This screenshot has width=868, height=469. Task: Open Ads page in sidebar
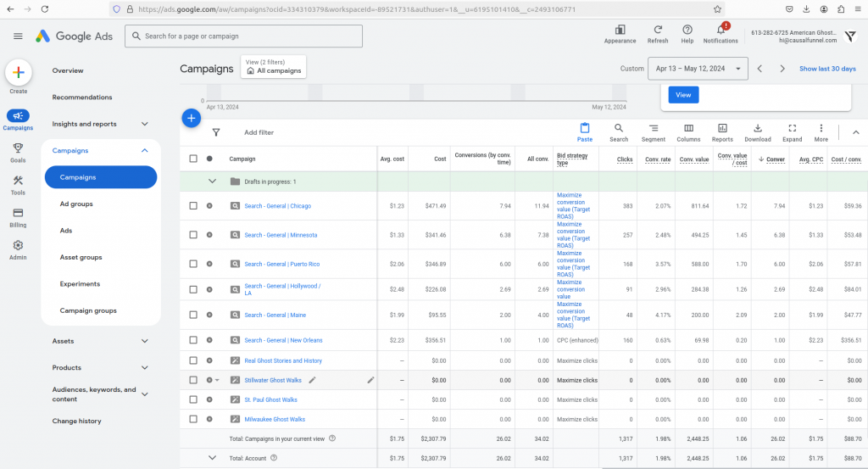[x=66, y=231]
